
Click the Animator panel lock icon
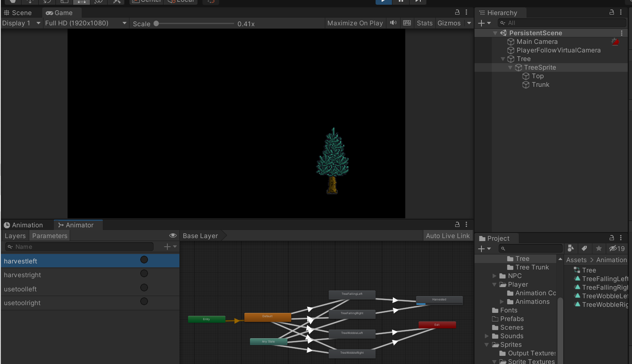pos(457,225)
